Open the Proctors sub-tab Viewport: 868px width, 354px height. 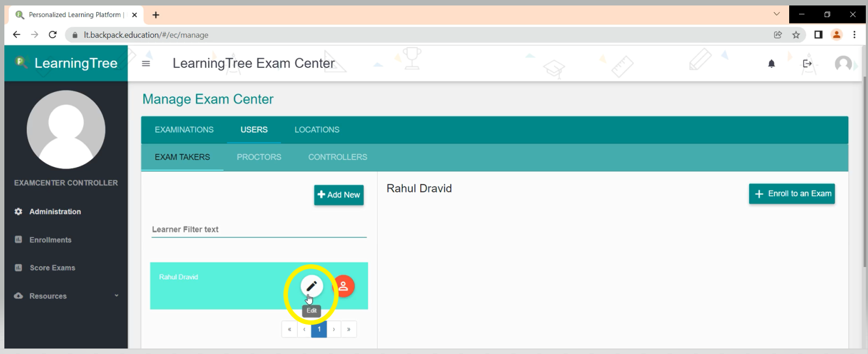point(259,157)
